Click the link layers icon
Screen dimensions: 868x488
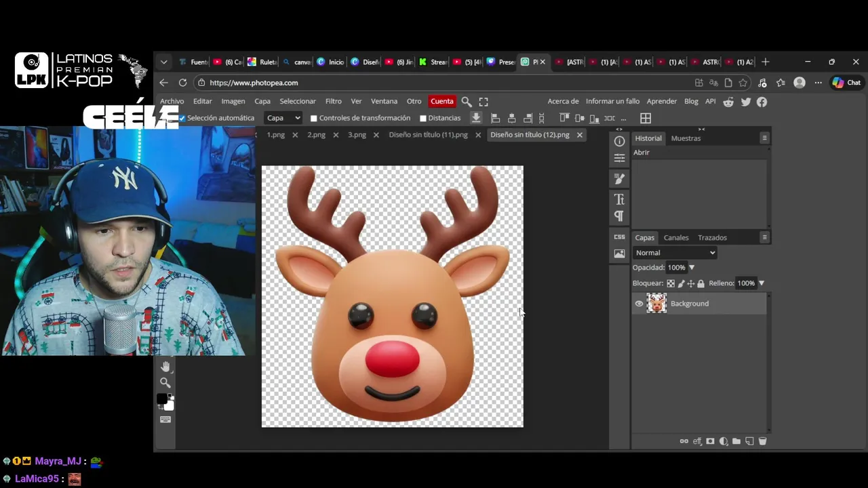click(684, 441)
